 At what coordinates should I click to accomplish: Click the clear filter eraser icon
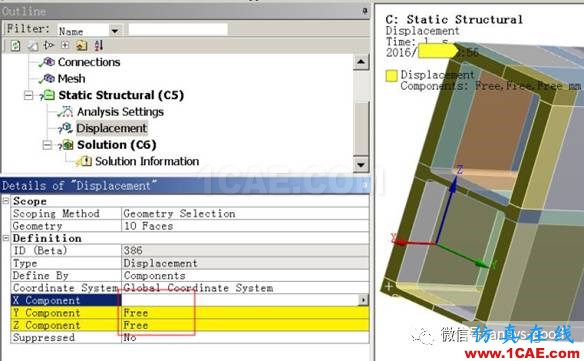pos(33,45)
